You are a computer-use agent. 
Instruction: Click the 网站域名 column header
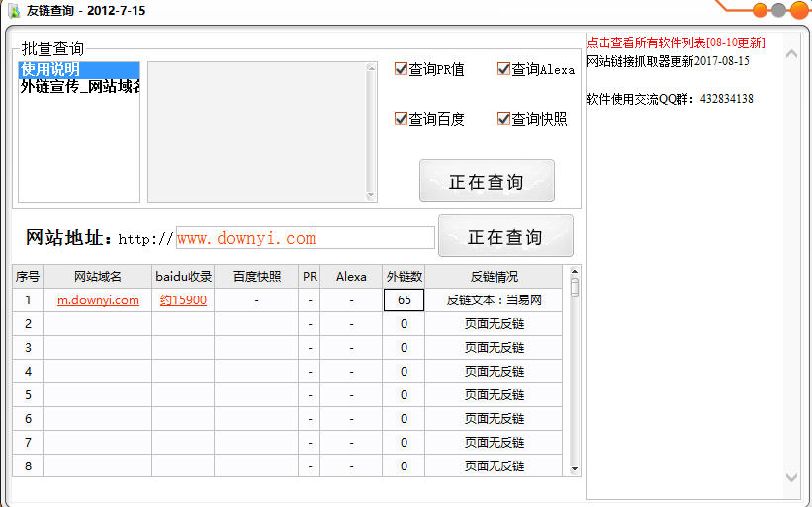click(97, 277)
